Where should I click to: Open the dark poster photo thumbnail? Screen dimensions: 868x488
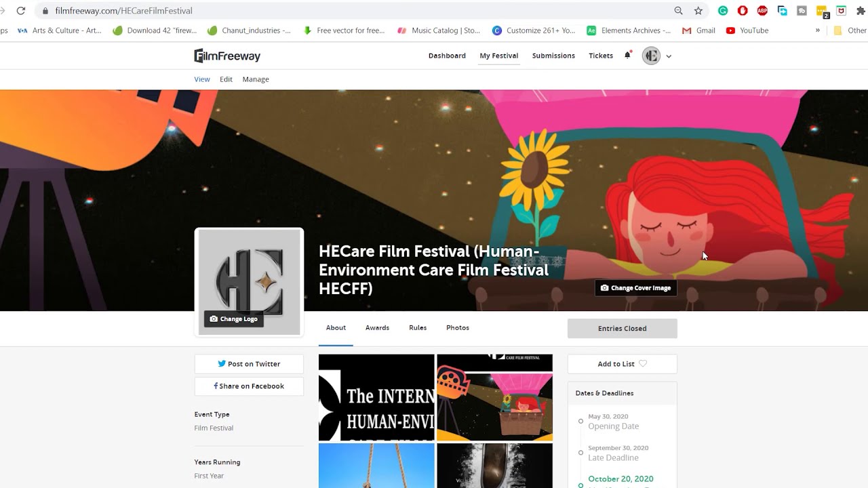click(495, 466)
